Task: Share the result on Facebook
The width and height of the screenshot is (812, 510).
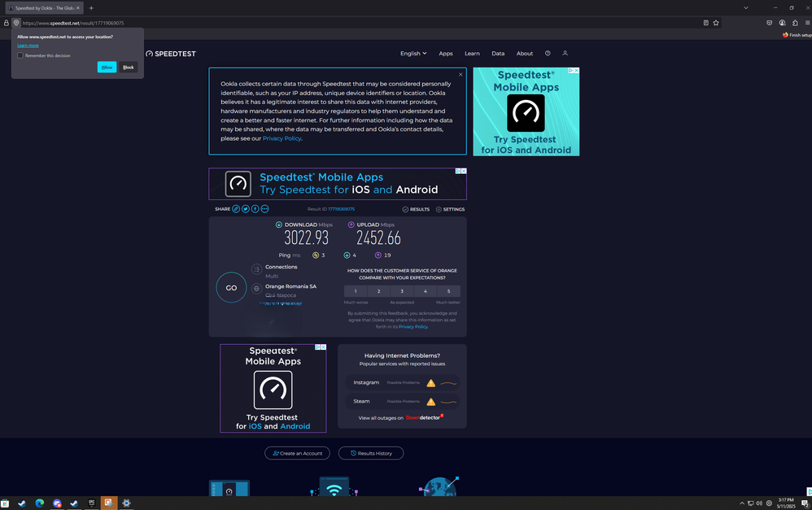Action: (x=255, y=209)
